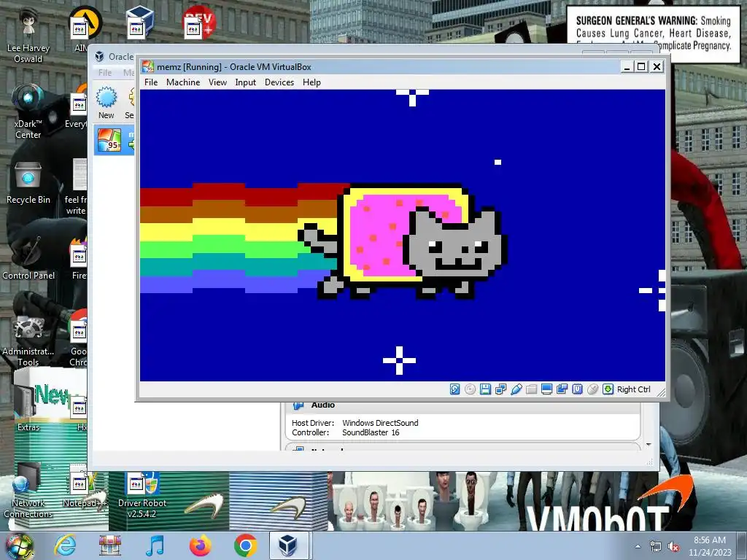Show hidden system tray icons
The width and height of the screenshot is (747, 560).
coord(638,546)
